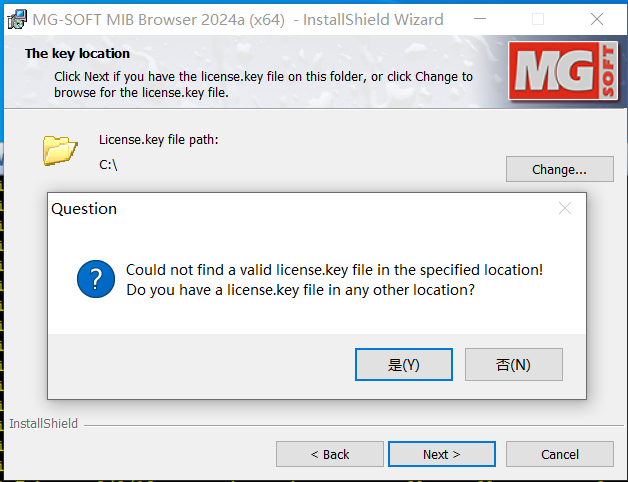This screenshot has height=482, width=628.
Task: Click the Change... button
Action: 560,169
